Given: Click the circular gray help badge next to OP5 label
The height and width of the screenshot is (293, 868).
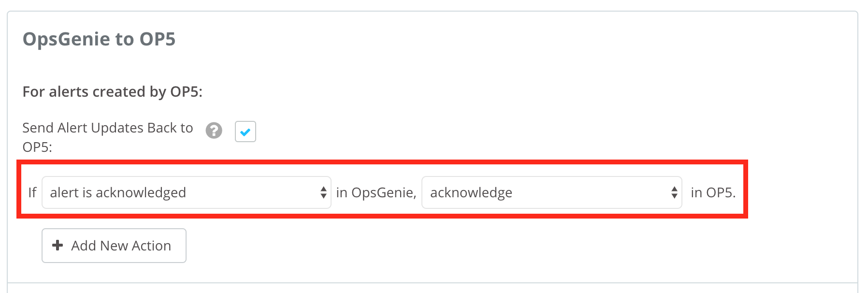Looking at the screenshot, I should (214, 130).
